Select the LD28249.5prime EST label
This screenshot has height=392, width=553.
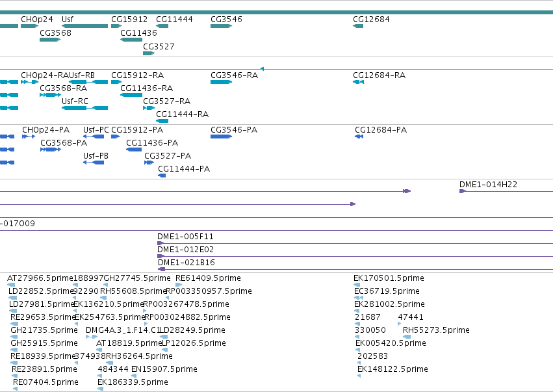[x=192, y=330]
